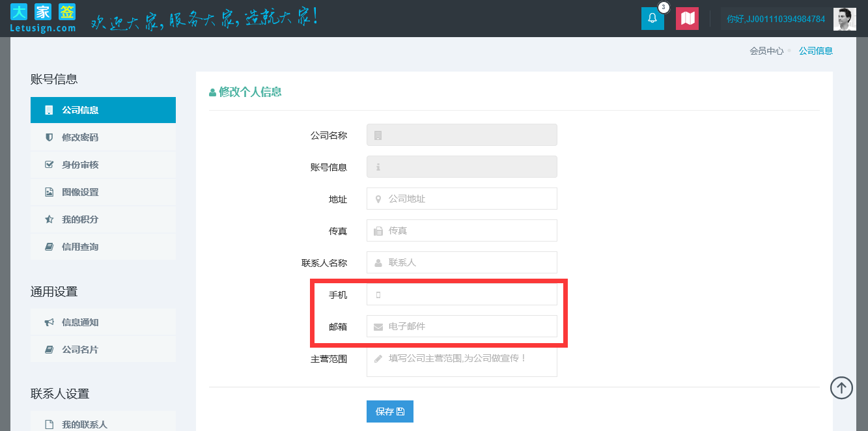Focus the 电子邮件 email input field

pyautogui.click(x=469, y=326)
